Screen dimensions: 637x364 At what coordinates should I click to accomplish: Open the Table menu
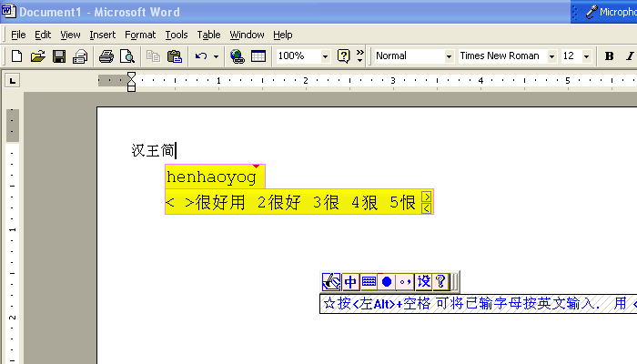pos(208,35)
